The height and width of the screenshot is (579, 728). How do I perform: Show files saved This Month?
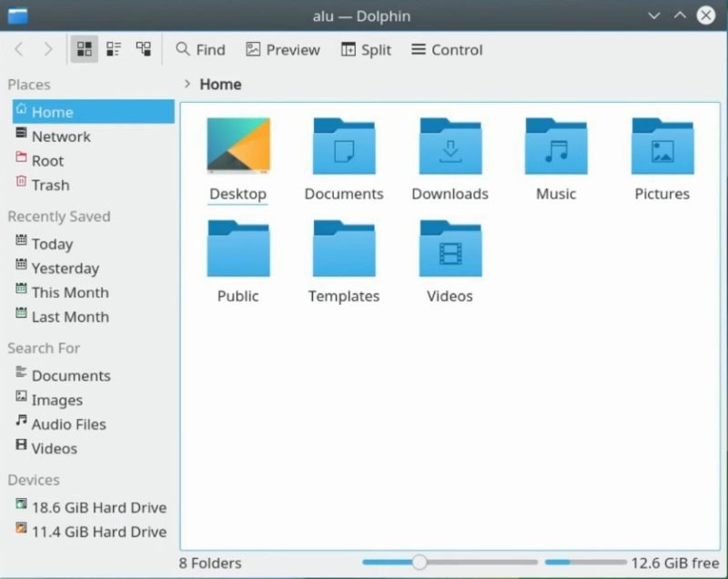click(94, 292)
